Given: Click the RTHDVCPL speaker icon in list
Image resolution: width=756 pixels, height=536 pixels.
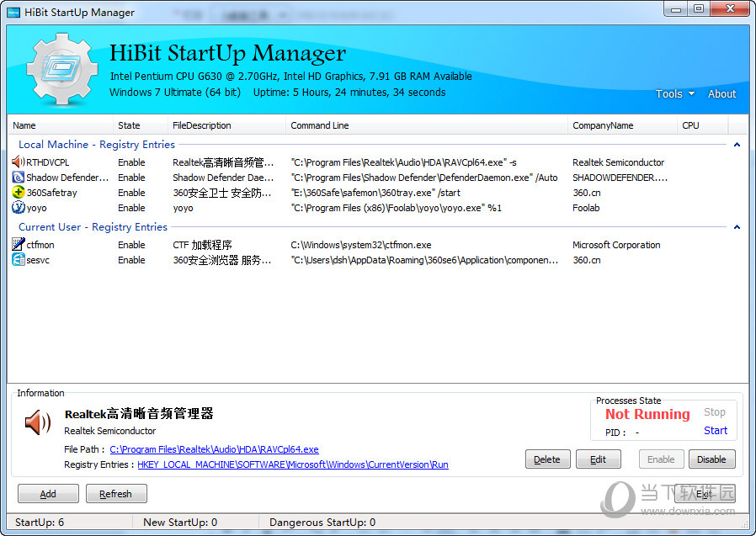Looking at the screenshot, I should [x=18, y=162].
